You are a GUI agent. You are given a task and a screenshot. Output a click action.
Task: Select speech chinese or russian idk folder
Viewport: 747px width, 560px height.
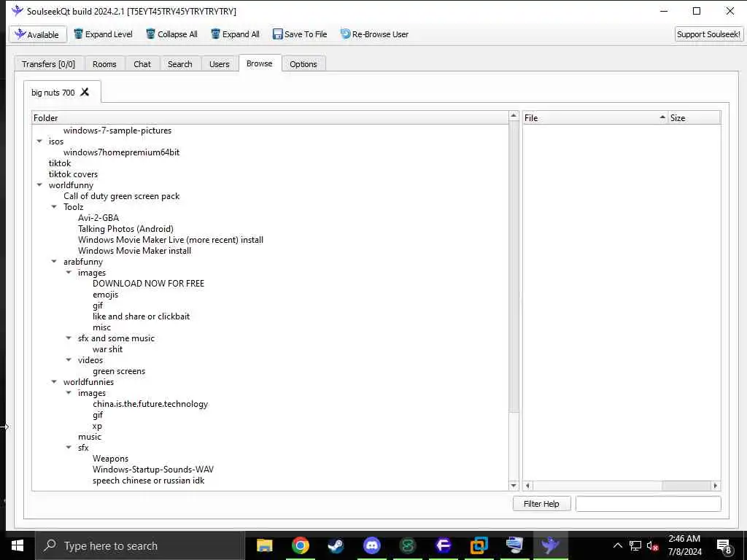coord(148,481)
